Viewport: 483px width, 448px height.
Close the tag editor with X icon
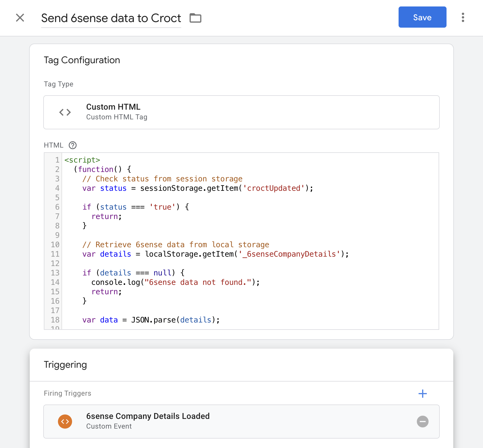[x=20, y=18]
